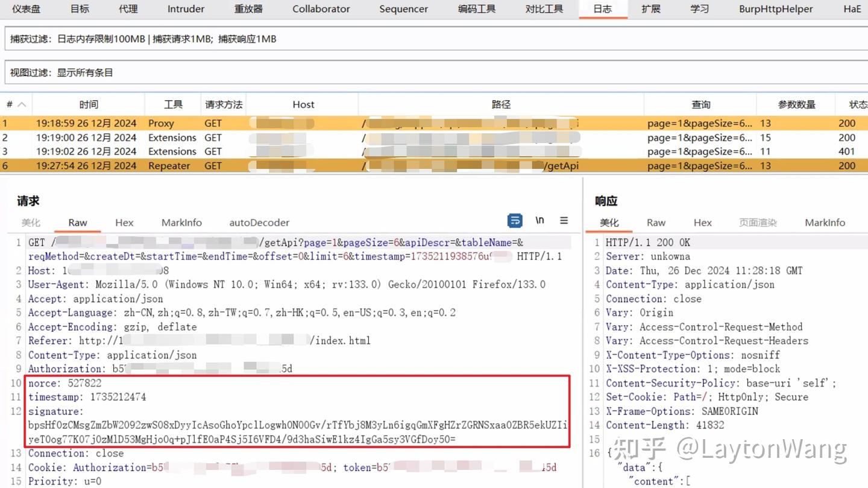The image size is (868, 488).
Task: Switch to the 代理 (Proxy) tab
Action: click(x=128, y=9)
